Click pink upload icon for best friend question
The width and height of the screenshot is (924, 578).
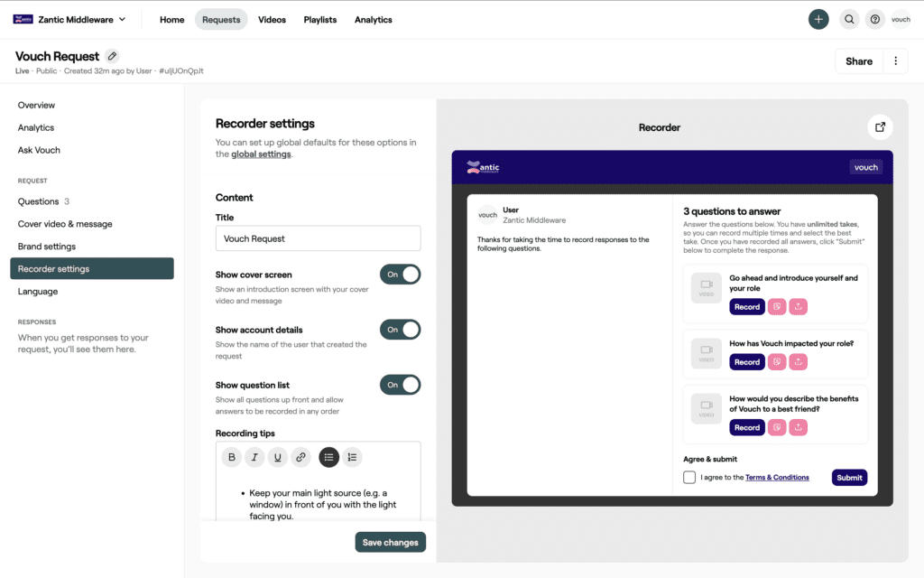798,427
